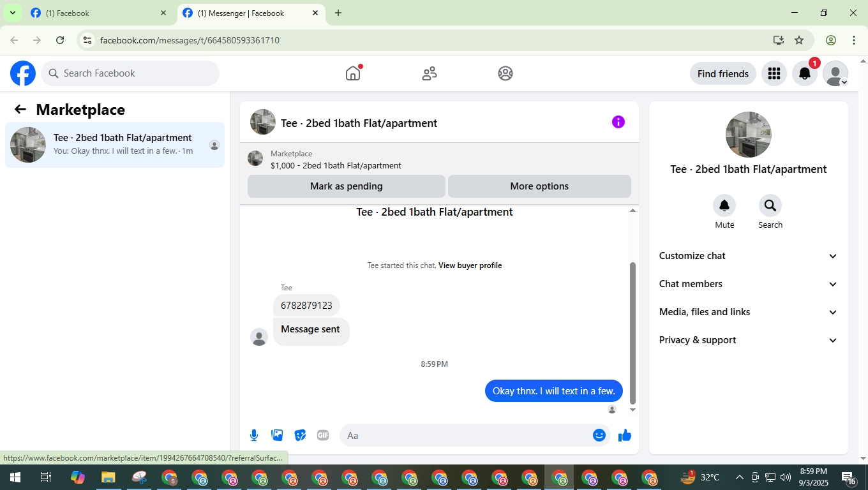Choose a sticker in the composer
This screenshot has height=490, width=868.
pyautogui.click(x=300, y=435)
